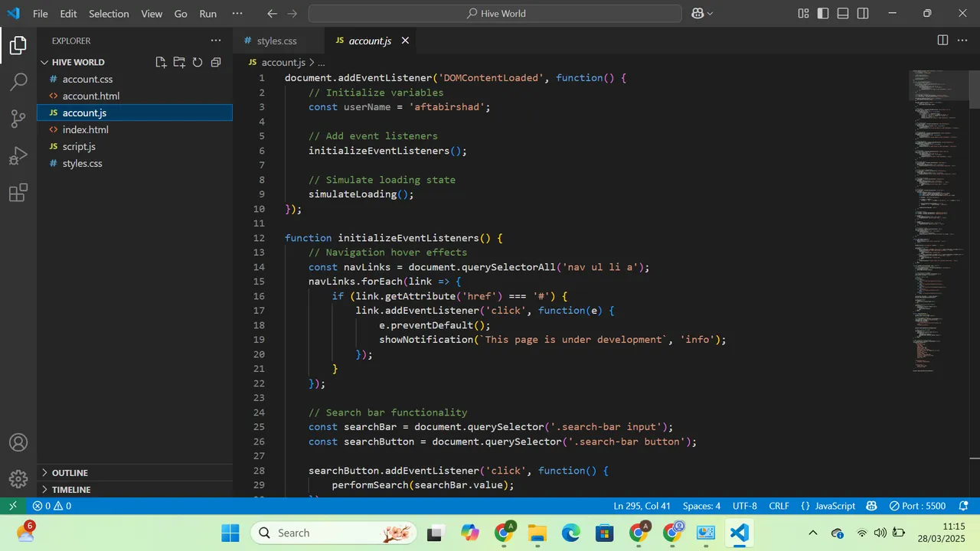Open the Run and Debug view

(18, 155)
